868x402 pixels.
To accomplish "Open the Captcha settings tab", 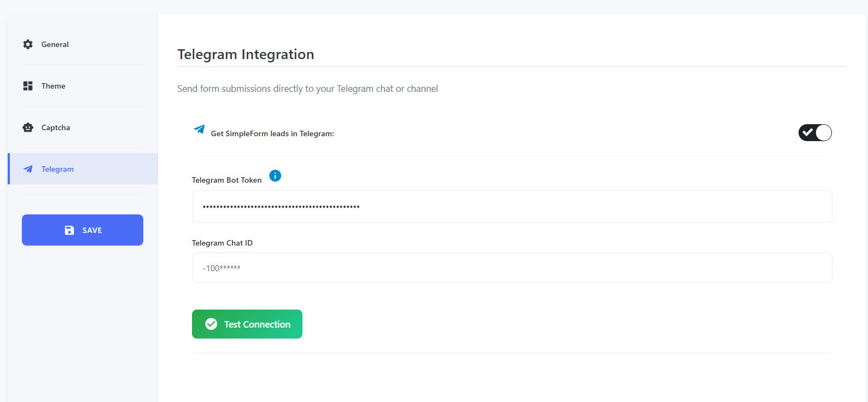I will (83, 127).
